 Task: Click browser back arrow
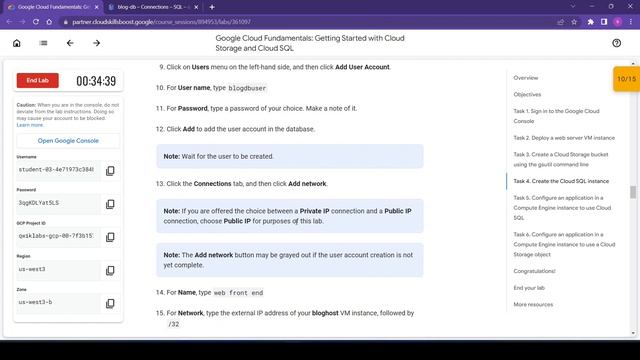(9, 22)
